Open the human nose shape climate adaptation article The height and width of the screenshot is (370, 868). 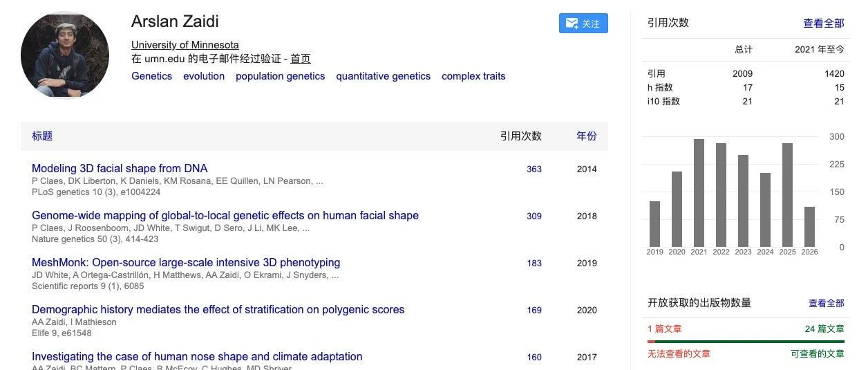point(197,356)
